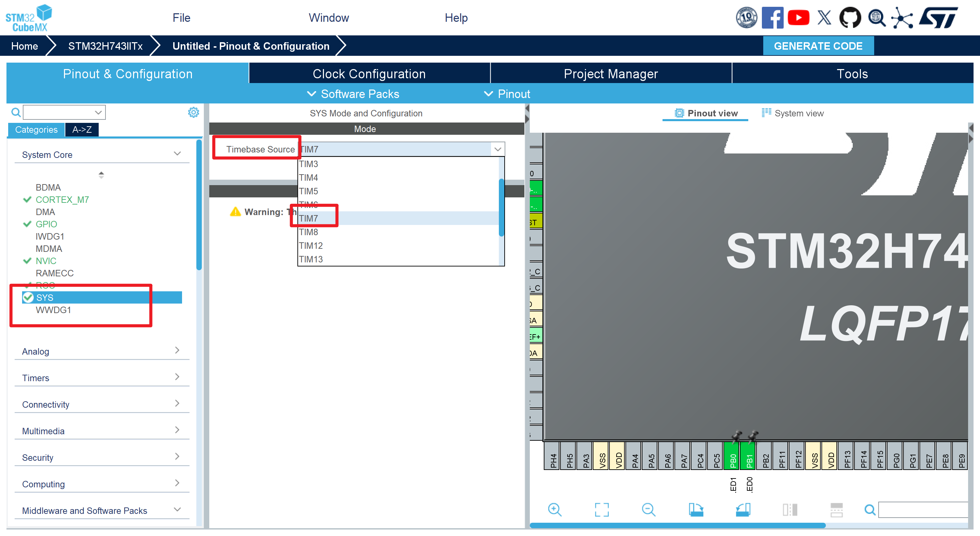Zoom out of the chip pinout
The height and width of the screenshot is (536, 980).
pos(648,510)
